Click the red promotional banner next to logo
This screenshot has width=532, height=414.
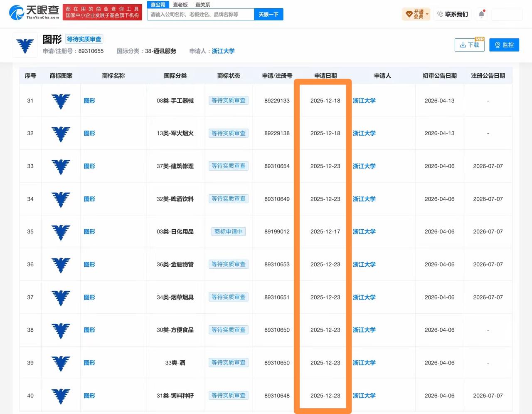click(x=102, y=12)
